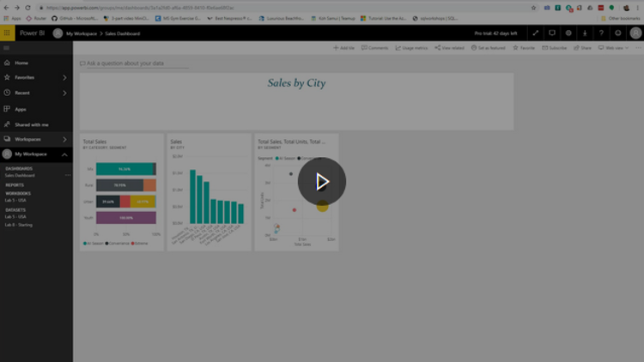The width and height of the screenshot is (644, 362).
Task: Mark dashboard as Favorite star
Action: [x=524, y=48]
